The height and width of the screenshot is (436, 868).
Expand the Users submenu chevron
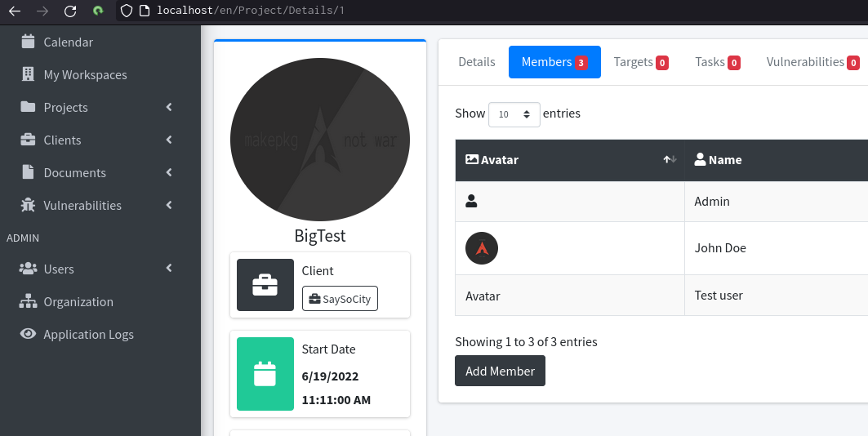point(169,269)
